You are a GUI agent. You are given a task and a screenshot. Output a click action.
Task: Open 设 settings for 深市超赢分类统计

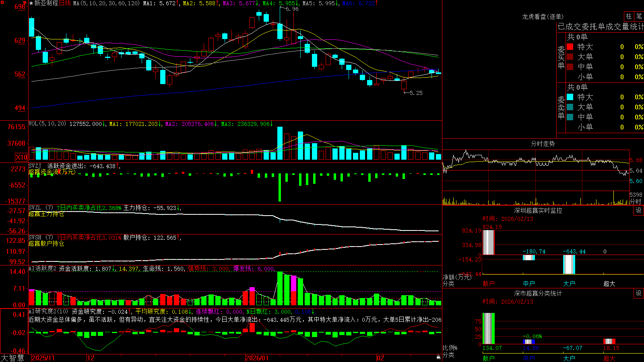[x=639, y=293]
